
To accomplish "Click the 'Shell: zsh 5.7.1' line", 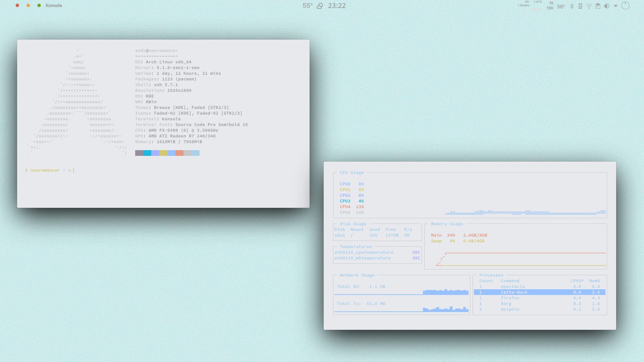I will tap(157, 85).
